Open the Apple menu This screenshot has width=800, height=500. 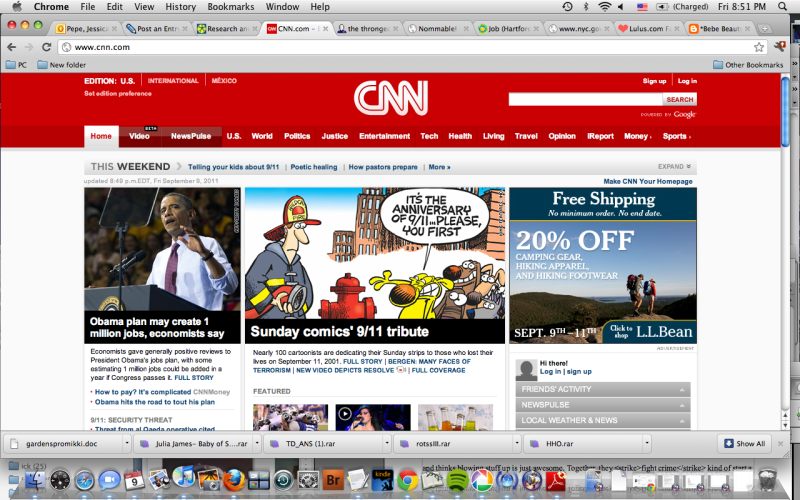tap(17, 7)
